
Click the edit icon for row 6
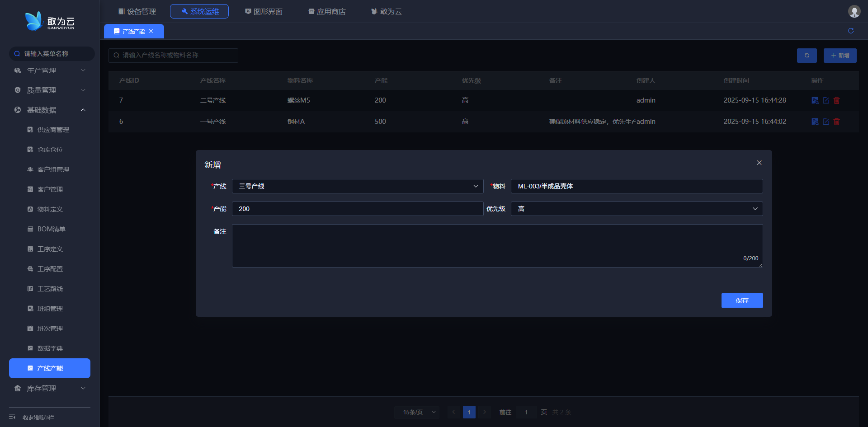click(826, 122)
